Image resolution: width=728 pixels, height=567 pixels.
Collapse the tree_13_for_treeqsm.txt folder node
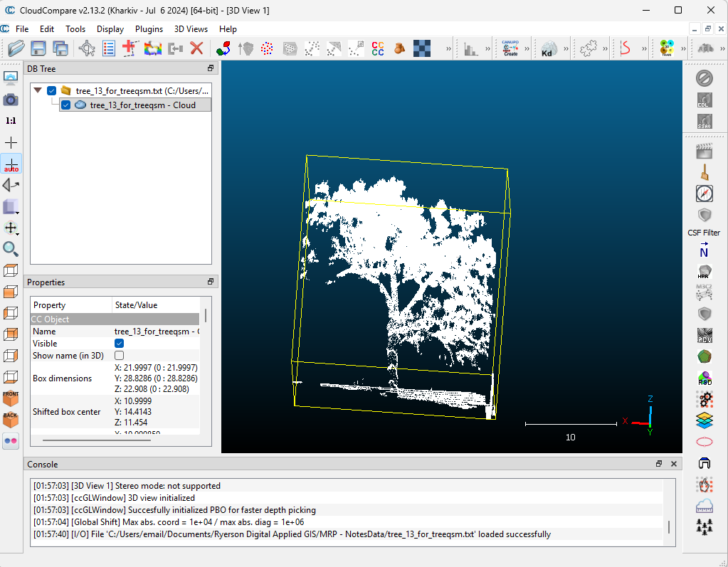[x=38, y=90]
